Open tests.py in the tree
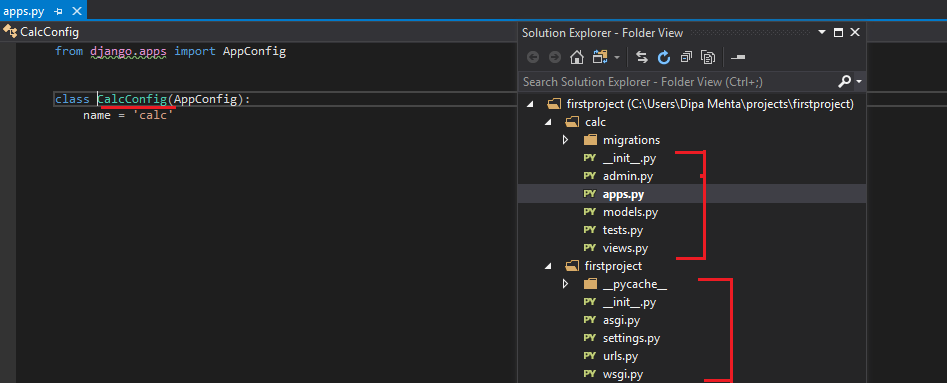The image size is (947, 383). pos(623,230)
